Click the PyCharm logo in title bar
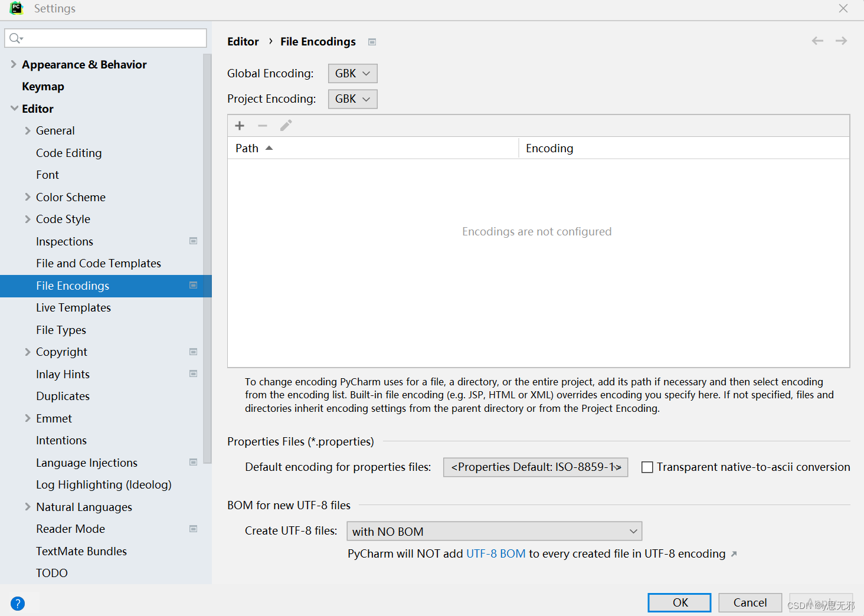The height and width of the screenshot is (616, 864). click(17, 8)
